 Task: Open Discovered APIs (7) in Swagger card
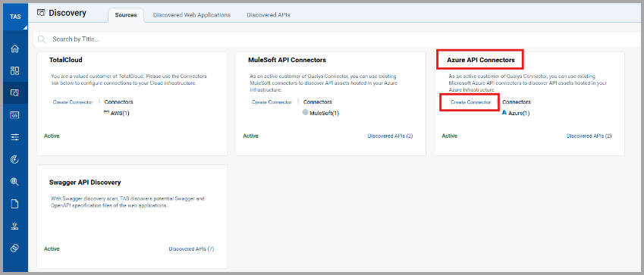pos(191,248)
